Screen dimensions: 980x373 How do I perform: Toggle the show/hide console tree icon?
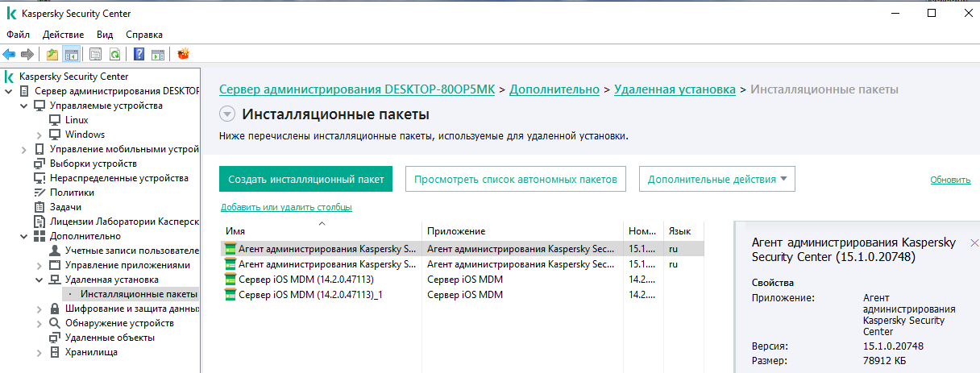click(71, 55)
